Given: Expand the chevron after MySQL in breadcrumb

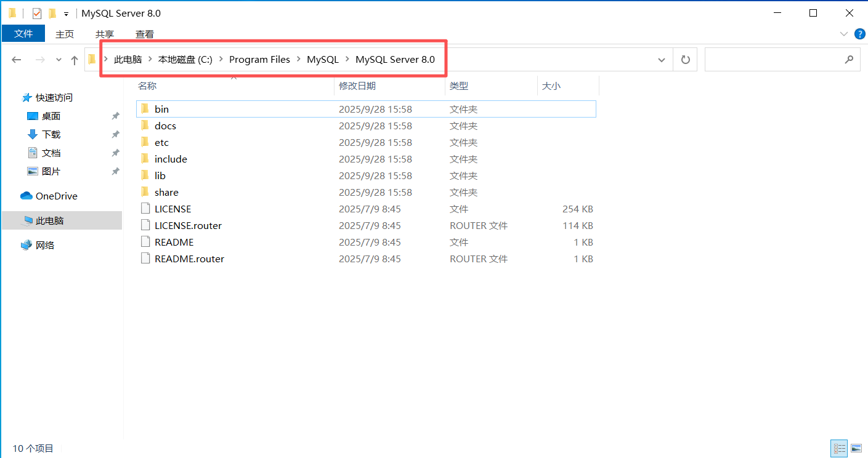Looking at the screenshot, I should coord(347,60).
